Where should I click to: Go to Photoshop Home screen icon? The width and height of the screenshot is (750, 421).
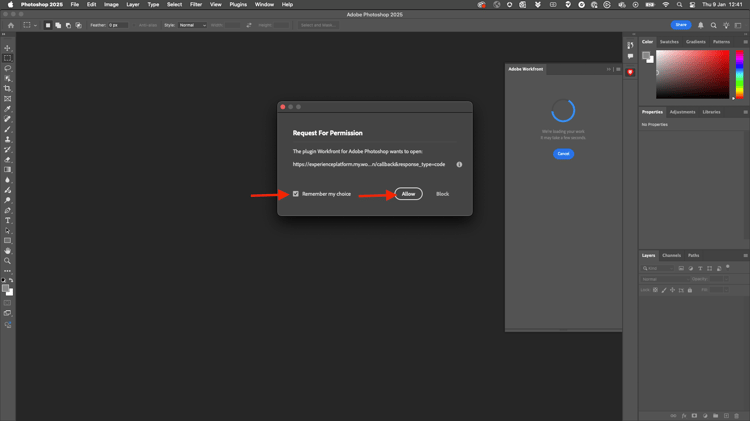[x=11, y=25]
